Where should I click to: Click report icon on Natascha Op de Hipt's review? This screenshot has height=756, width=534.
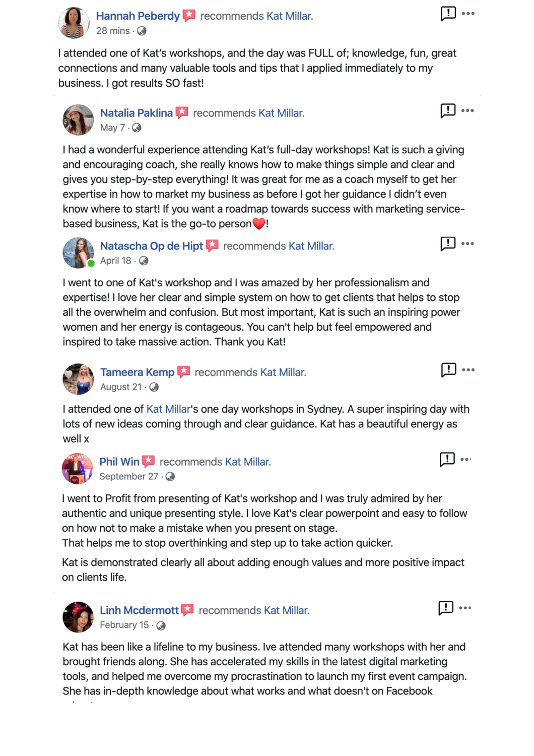[x=447, y=243]
